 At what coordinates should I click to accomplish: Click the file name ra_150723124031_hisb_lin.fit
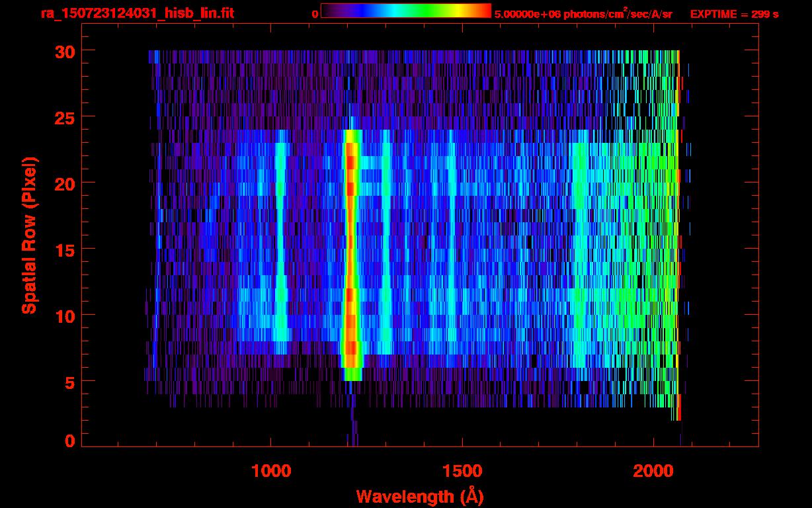click(x=137, y=13)
